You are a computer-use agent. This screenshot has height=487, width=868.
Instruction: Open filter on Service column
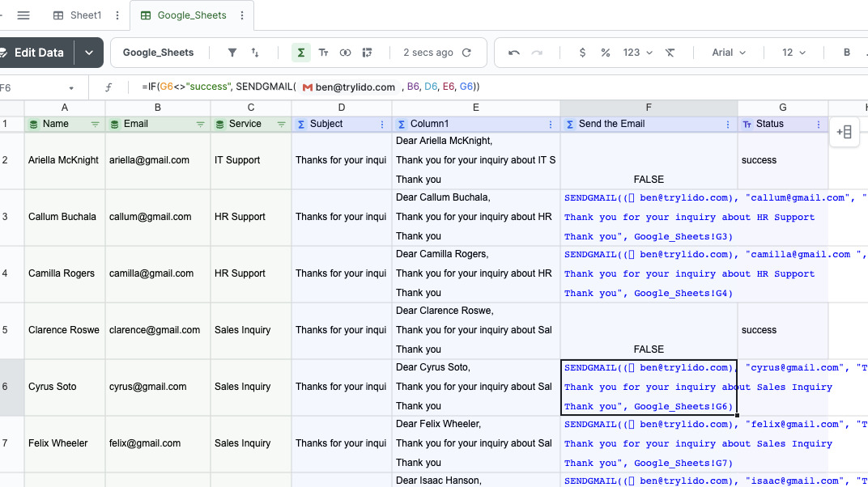point(281,125)
